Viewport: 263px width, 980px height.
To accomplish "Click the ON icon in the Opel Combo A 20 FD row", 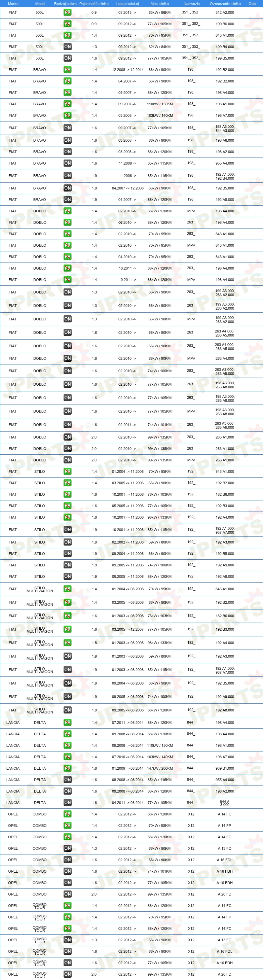I will pos(67,894).
